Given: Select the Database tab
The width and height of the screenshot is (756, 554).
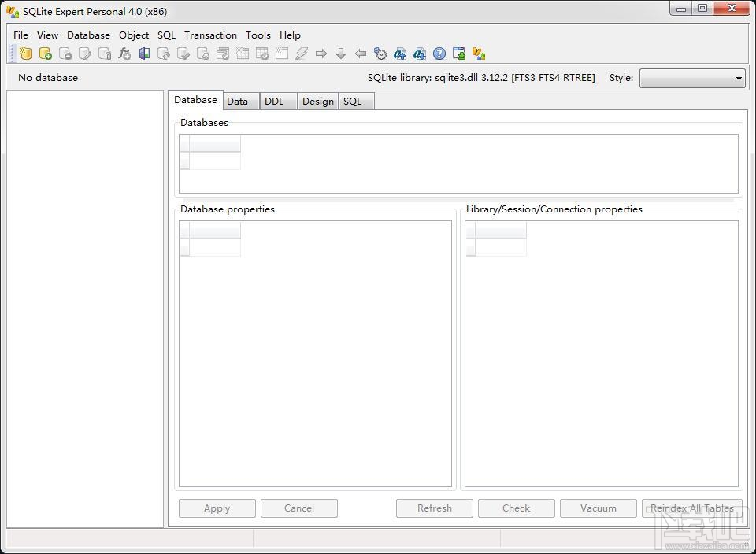Looking at the screenshot, I should tap(196, 100).
